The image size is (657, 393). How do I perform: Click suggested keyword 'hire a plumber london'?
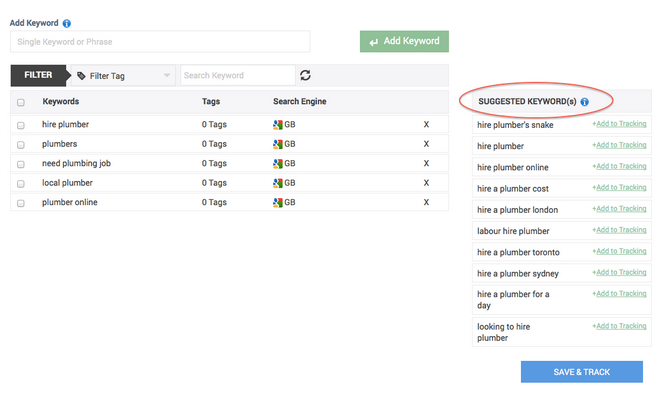pos(517,210)
